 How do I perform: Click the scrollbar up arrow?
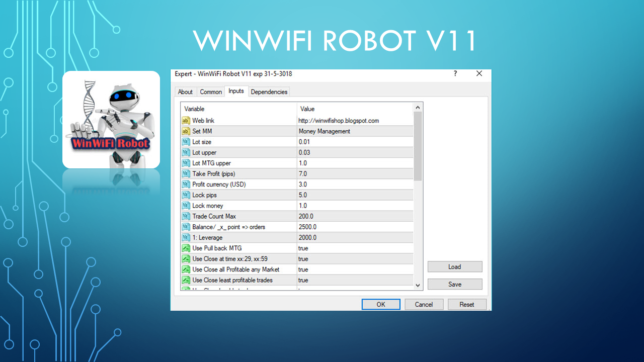[418, 108]
